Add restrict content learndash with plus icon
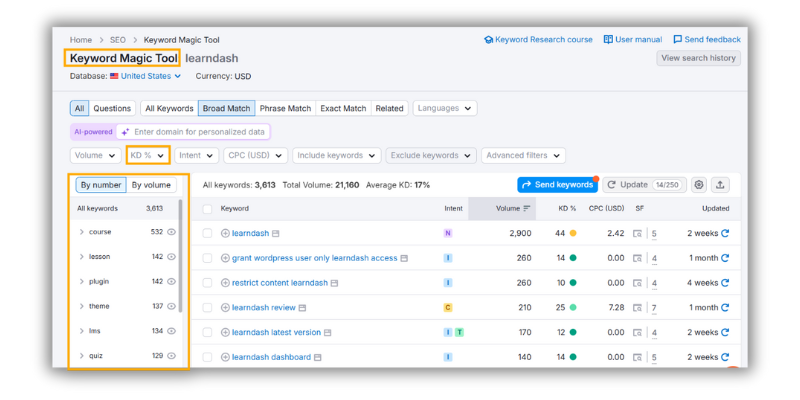800x400 pixels. point(225,283)
